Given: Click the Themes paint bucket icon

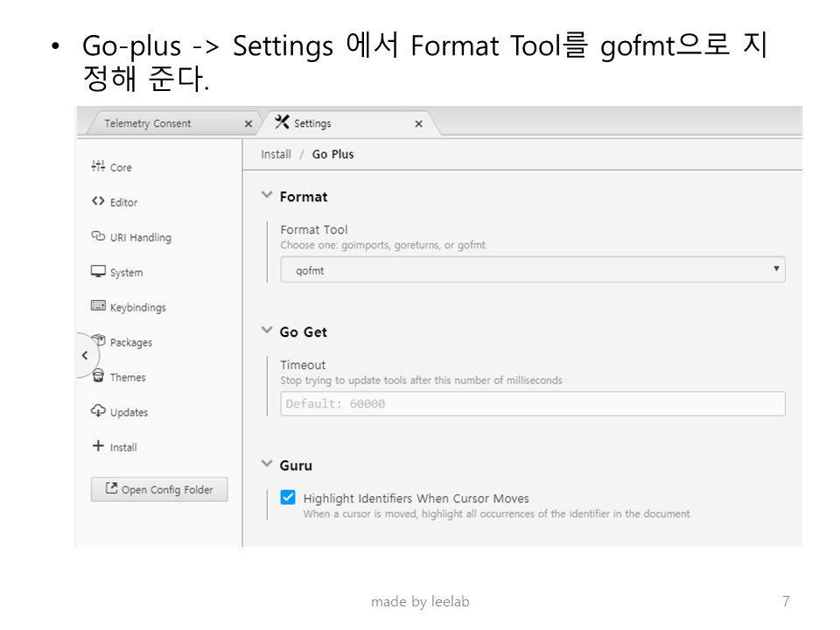Looking at the screenshot, I should click(98, 375).
